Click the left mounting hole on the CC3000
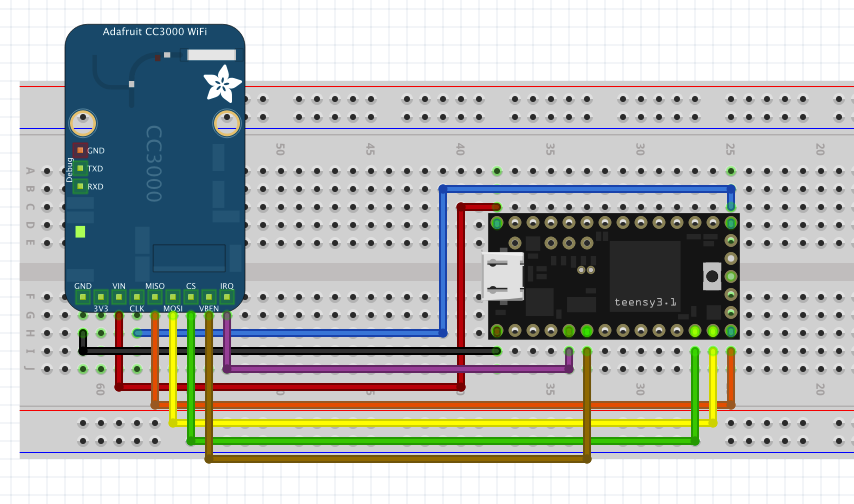Image resolution: width=854 pixels, height=504 pixels. [x=83, y=123]
